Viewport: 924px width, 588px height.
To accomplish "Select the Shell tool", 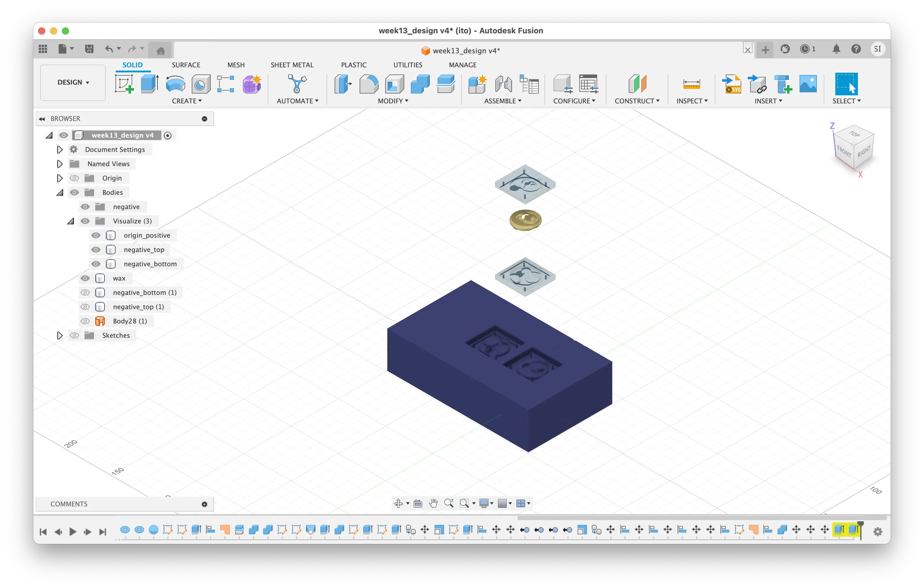I will click(x=394, y=84).
